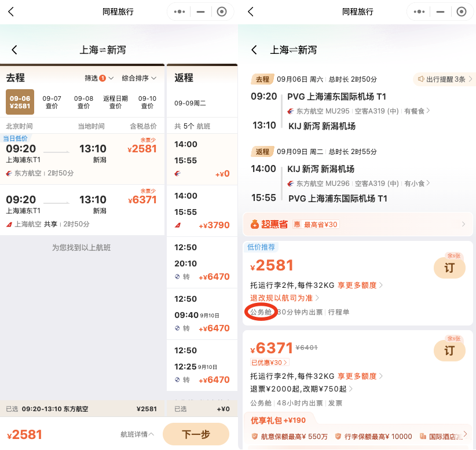Open 享更多额度 link in ¥6371 fare
This screenshot has width=476, height=450.
(360, 376)
